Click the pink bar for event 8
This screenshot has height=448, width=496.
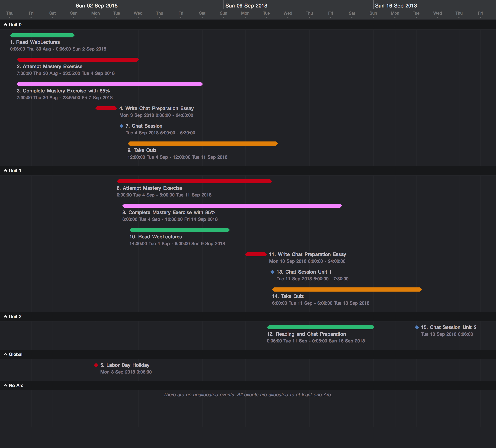[232, 206]
